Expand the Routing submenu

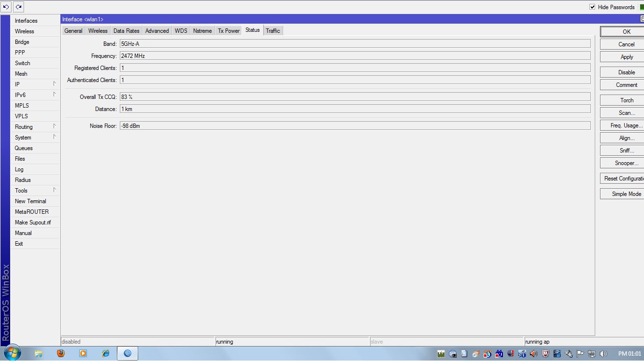35,127
